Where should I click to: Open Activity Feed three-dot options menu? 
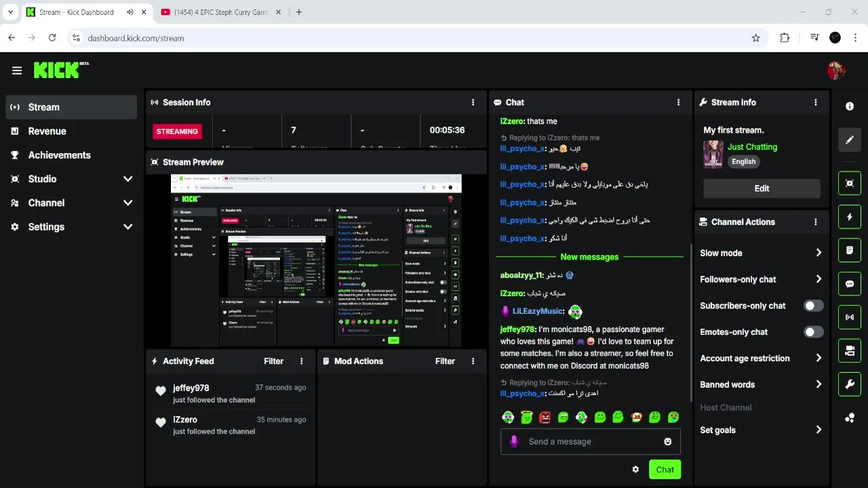[301, 361]
